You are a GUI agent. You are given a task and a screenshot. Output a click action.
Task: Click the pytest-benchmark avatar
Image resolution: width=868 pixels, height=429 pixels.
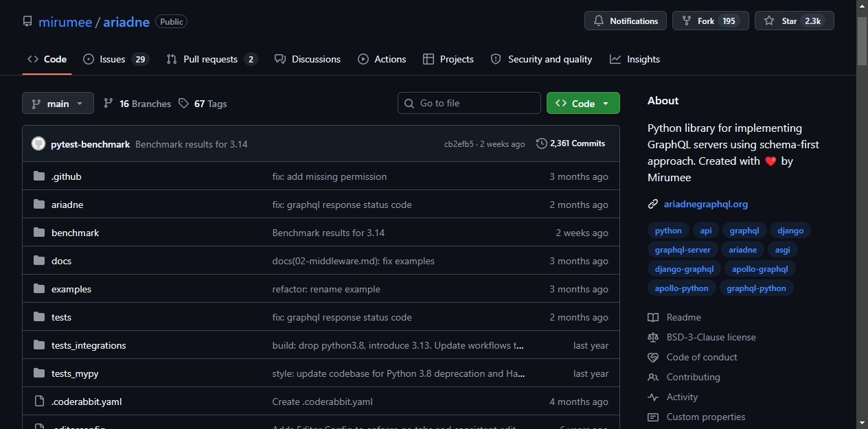[38, 144]
